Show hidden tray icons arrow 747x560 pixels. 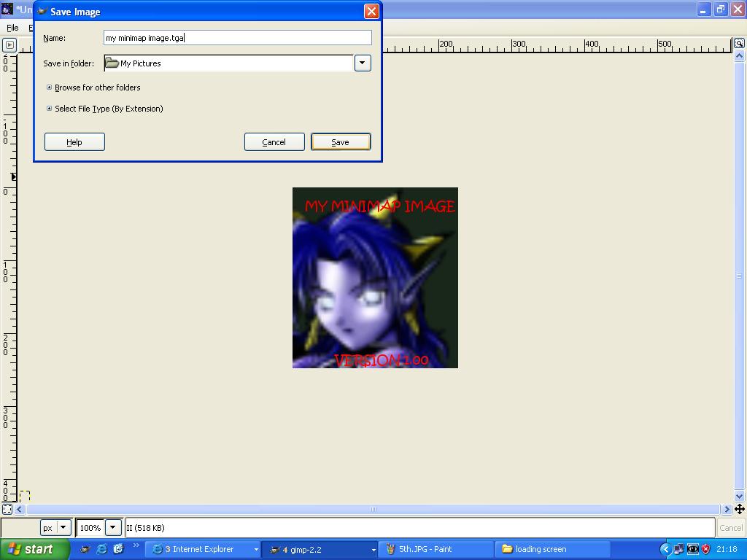665,549
